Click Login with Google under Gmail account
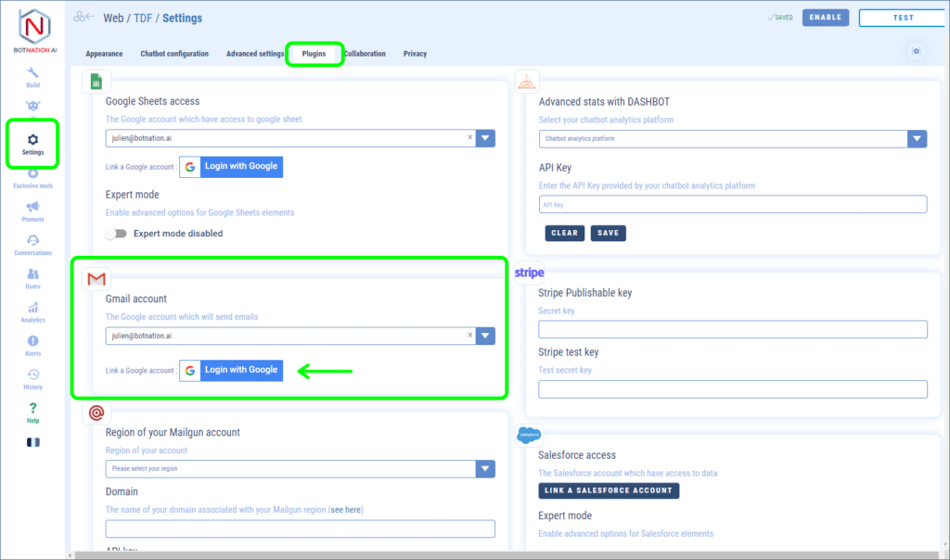950x560 pixels. click(x=231, y=370)
